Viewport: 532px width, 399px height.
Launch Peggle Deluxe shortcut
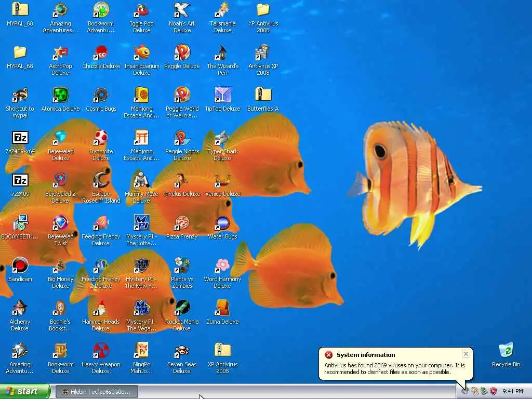pyautogui.click(x=182, y=52)
